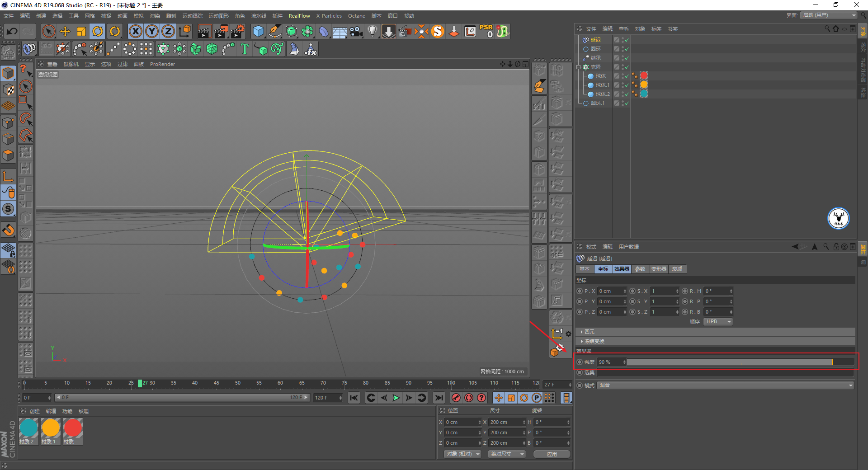Click Render View clapperboard icon
The width and height of the screenshot is (868, 470).
point(204,31)
